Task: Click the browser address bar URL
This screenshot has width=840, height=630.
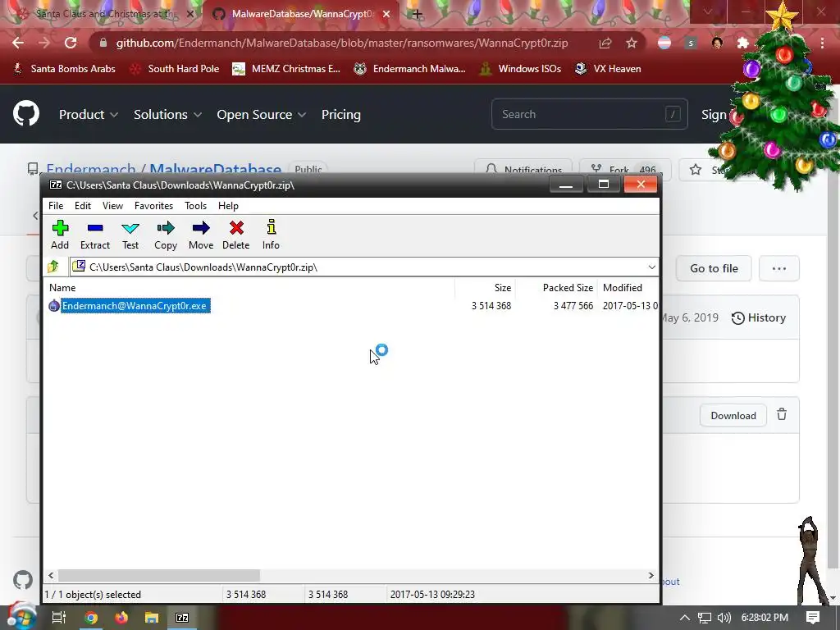Action: click(342, 43)
